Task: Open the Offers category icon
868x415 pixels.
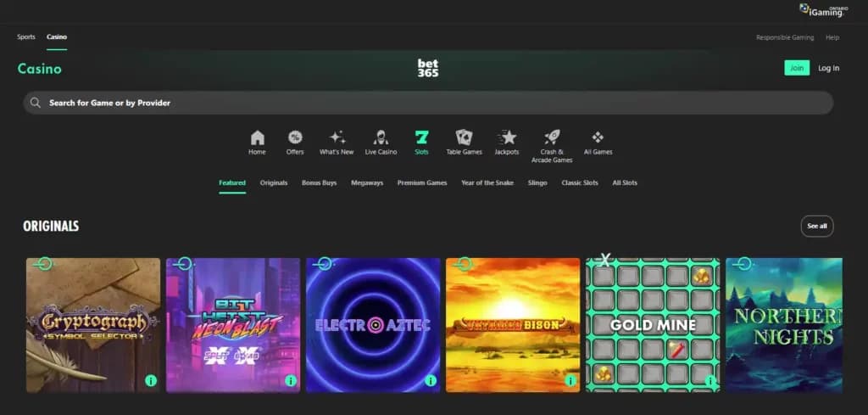Action: [295, 137]
